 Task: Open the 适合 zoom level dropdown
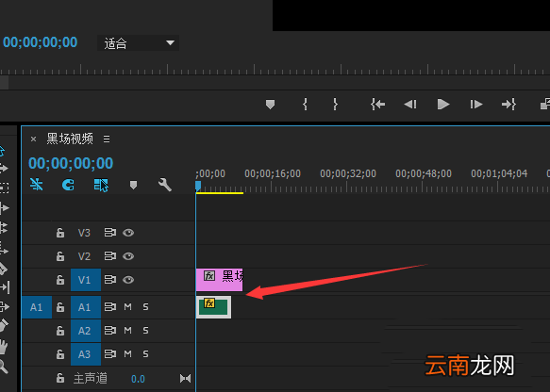(138, 43)
